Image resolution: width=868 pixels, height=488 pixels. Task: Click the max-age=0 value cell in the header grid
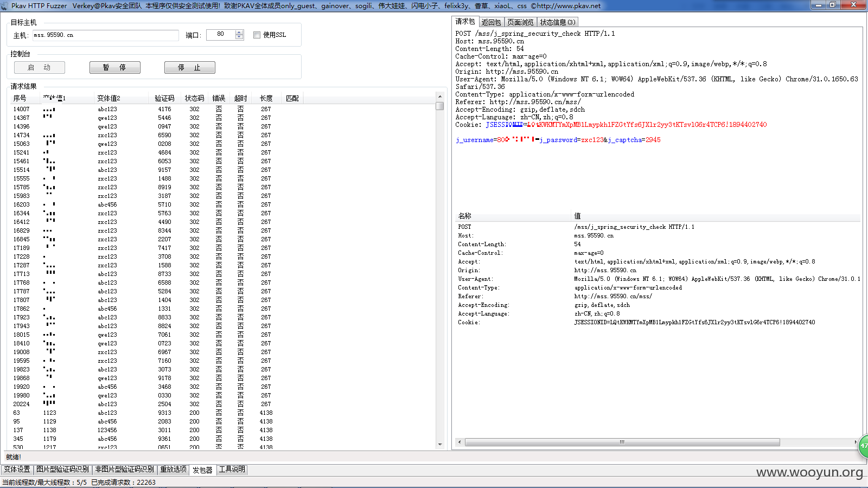pyautogui.click(x=589, y=253)
